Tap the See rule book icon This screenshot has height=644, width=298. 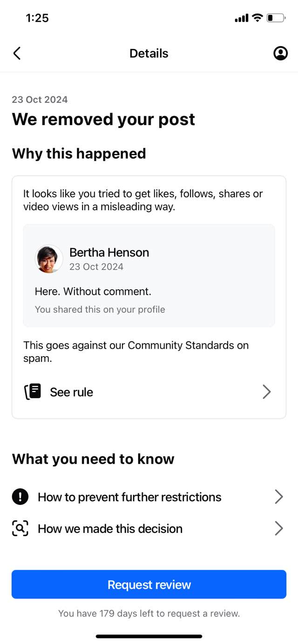33,392
